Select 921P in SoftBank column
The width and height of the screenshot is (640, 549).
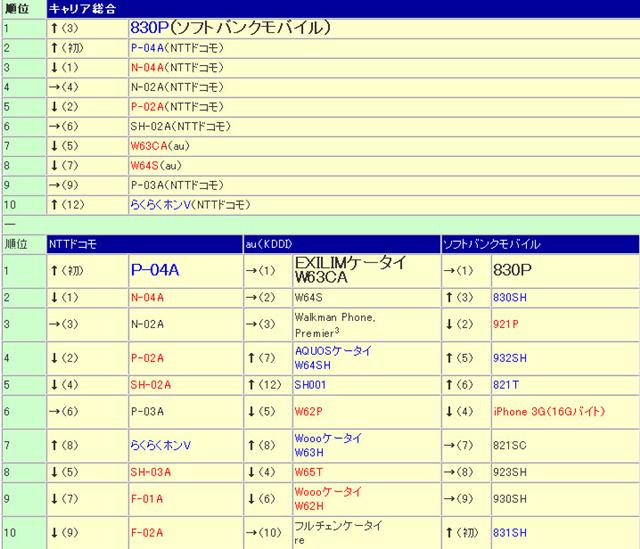coord(506,325)
